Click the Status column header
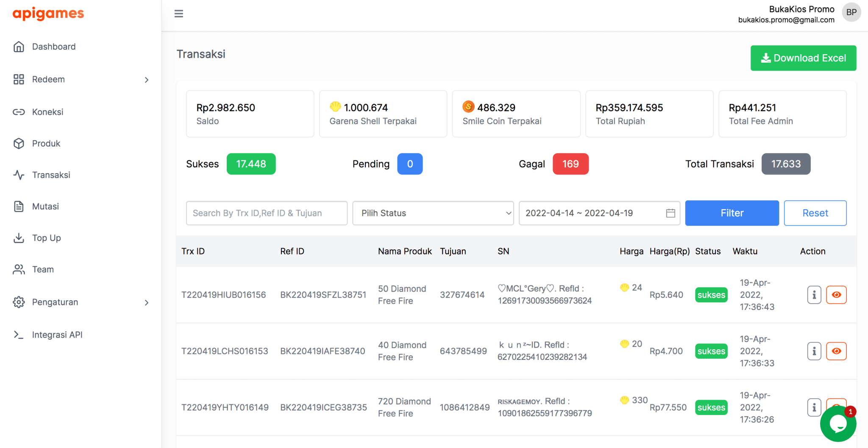 point(708,251)
